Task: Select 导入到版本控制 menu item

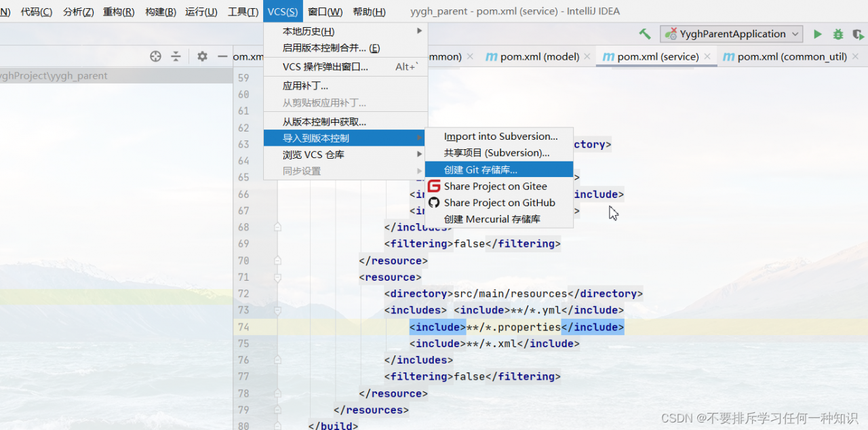Action: point(346,138)
